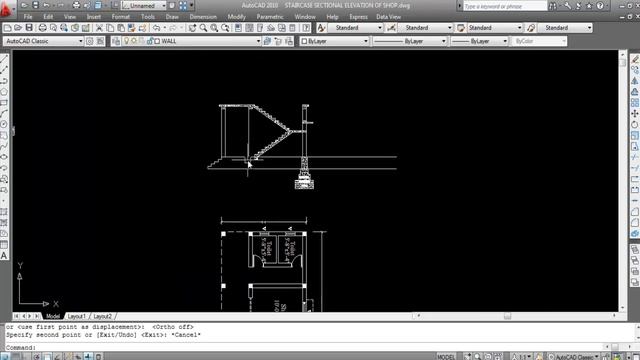The width and height of the screenshot is (640, 360).
Task: Open the File menu
Action: [28, 17]
